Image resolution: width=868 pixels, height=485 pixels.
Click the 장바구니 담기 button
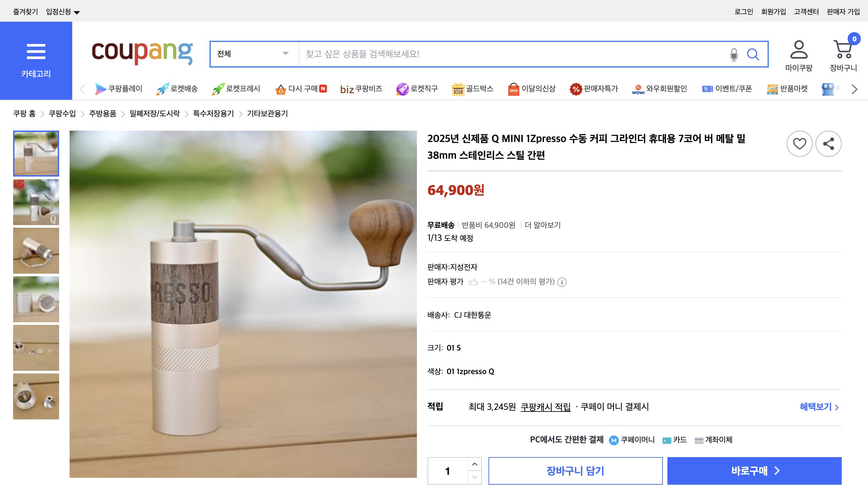click(x=575, y=471)
